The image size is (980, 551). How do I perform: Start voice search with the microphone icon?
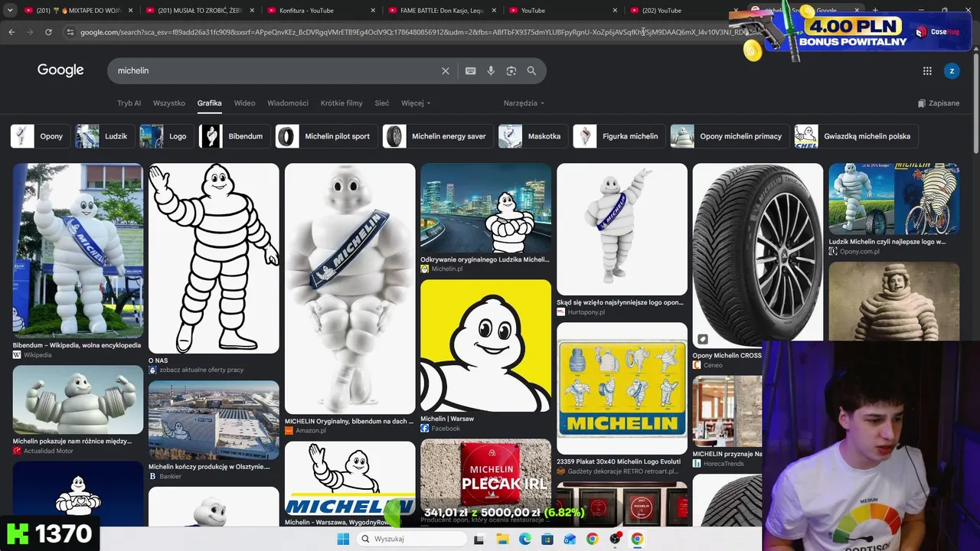[x=491, y=70]
